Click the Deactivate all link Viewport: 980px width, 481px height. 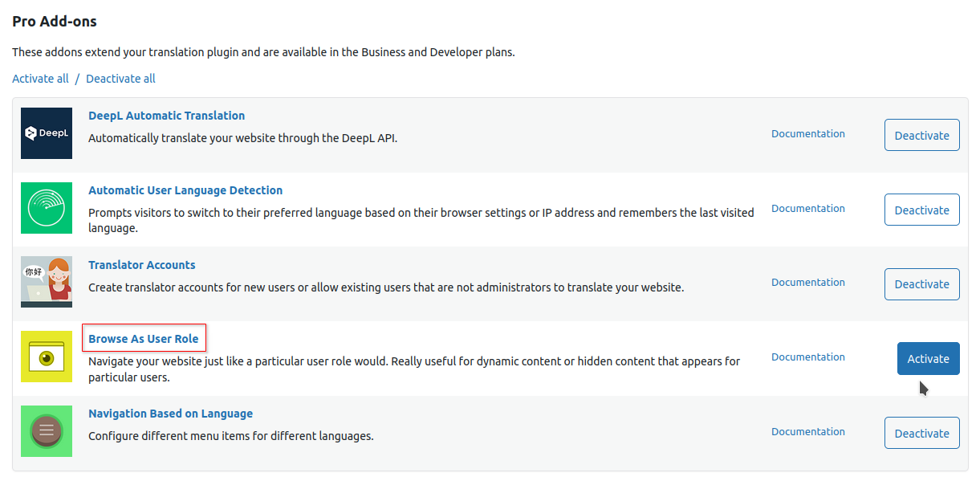(x=120, y=79)
